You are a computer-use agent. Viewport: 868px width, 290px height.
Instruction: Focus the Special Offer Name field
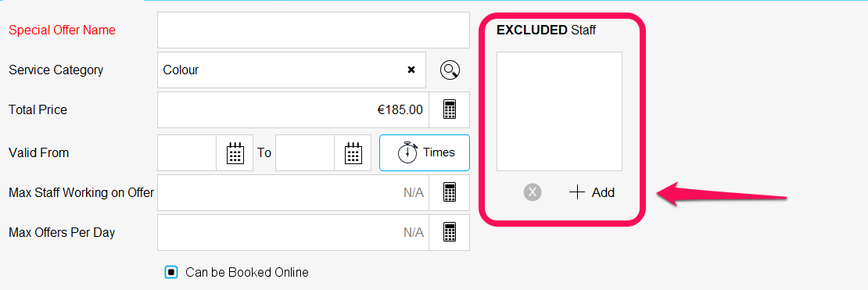point(314,30)
